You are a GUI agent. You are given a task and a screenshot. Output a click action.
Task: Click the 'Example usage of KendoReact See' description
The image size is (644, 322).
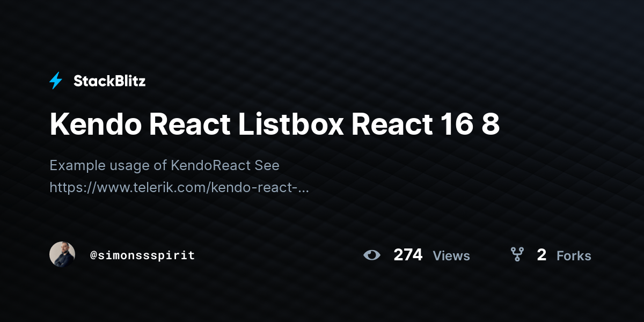tap(164, 165)
